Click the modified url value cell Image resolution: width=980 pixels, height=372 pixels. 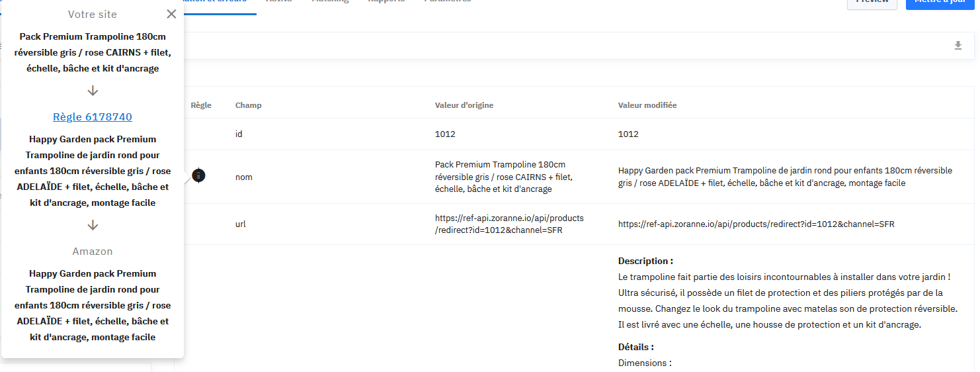(756, 224)
